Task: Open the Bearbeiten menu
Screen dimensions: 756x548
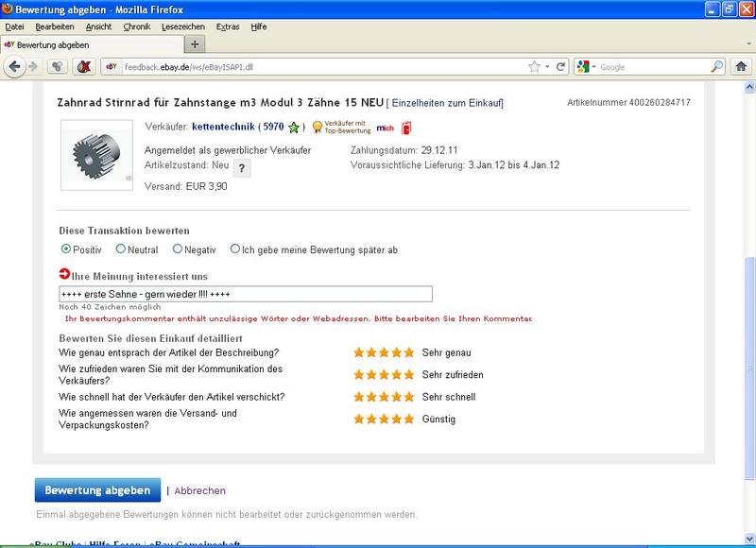Action: click(x=55, y=27)
